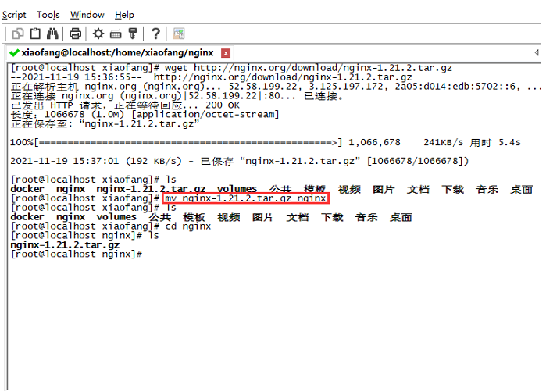Open Session Options via the gear icon

98,34
